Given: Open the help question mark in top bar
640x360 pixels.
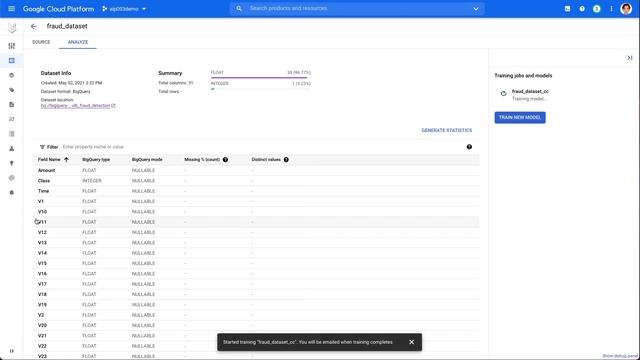Looking at the screenshot, I should coord(582,9).
